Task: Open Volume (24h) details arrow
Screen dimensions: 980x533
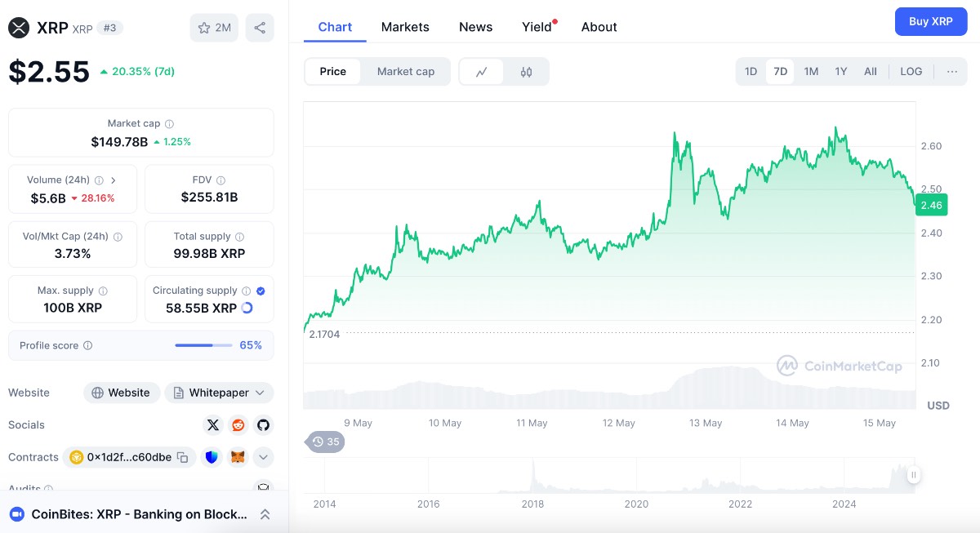Action: (x=114, y=180)
